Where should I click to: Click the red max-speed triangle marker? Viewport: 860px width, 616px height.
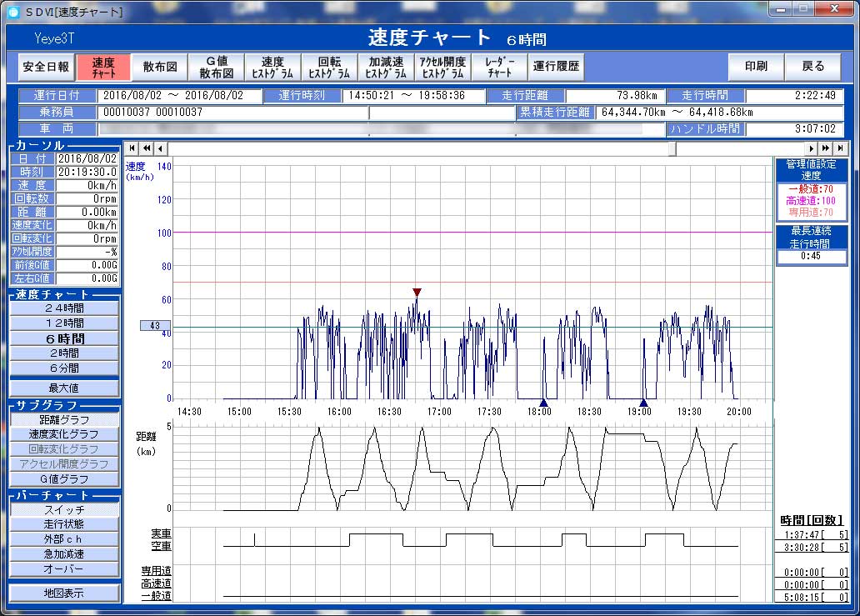point(417,293)
